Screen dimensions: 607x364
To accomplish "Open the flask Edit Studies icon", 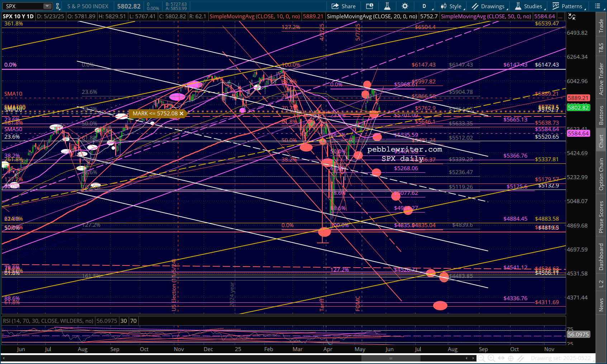I will 387,6.
